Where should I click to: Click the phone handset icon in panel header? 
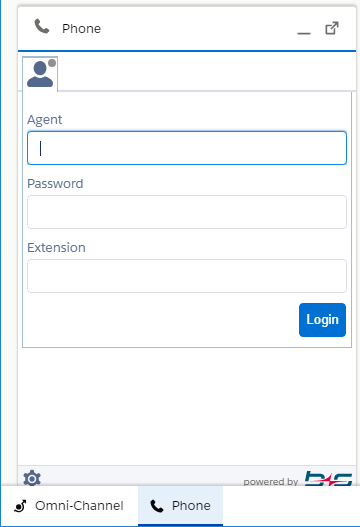tap(42, 27)
